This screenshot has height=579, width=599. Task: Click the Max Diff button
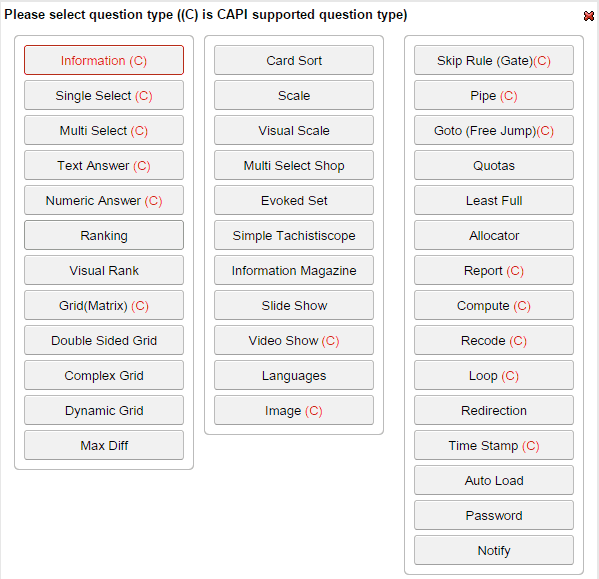coord(104,445)
